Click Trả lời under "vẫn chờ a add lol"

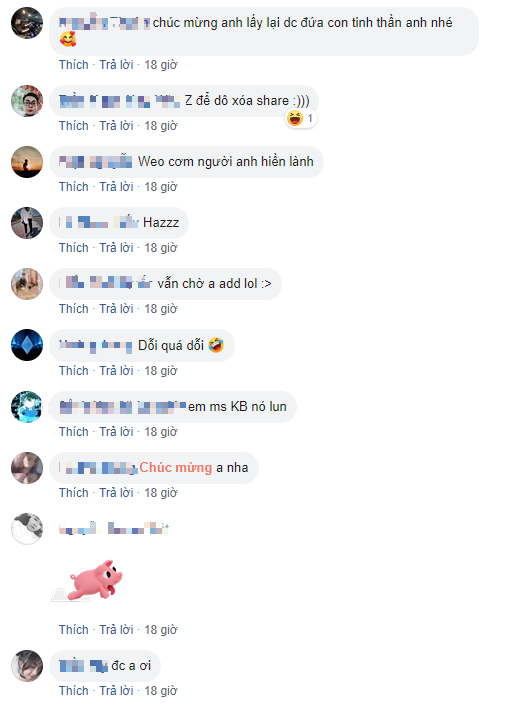(116, 309)
